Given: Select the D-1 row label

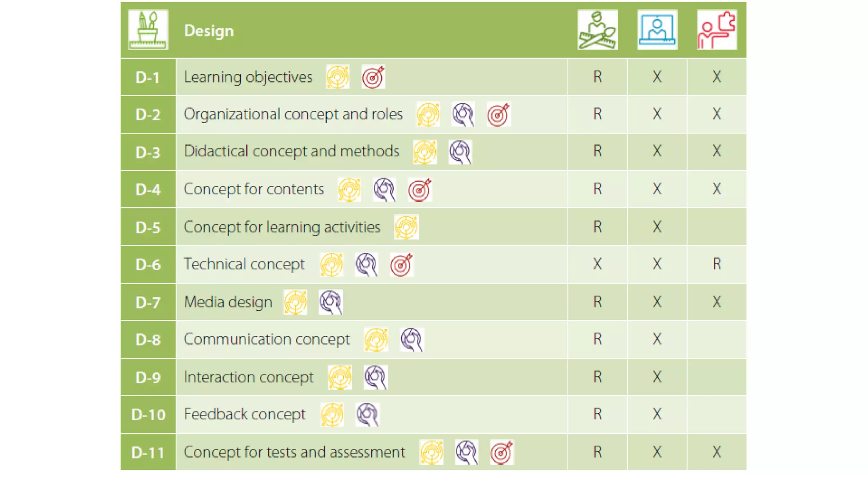Looking at the screenshot, I should click(148, 78).
